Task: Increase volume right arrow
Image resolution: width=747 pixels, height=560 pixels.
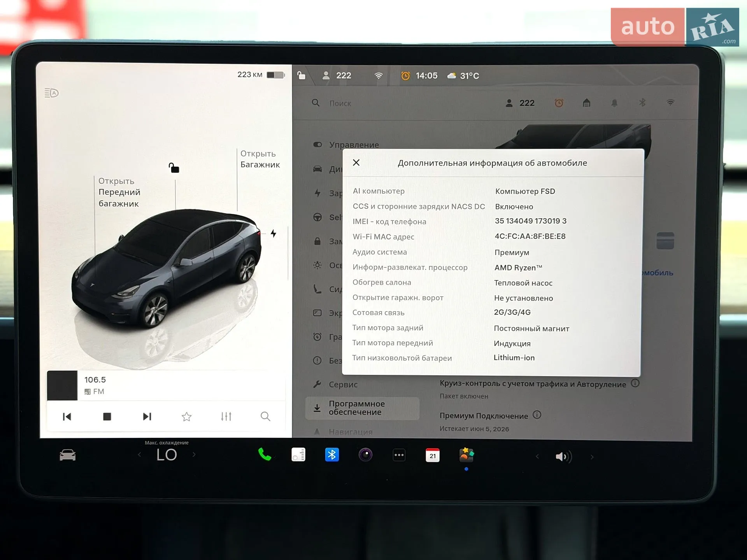Action: tap(592, 457)
